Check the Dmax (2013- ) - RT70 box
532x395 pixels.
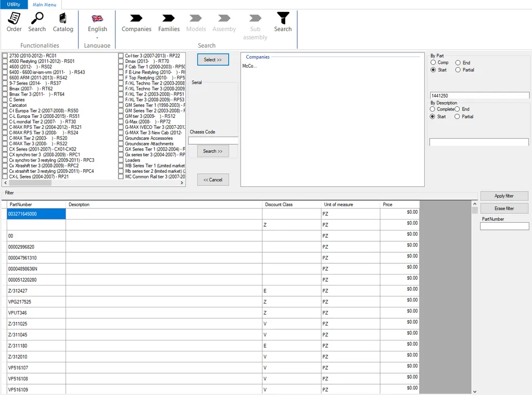pos(121,61)
